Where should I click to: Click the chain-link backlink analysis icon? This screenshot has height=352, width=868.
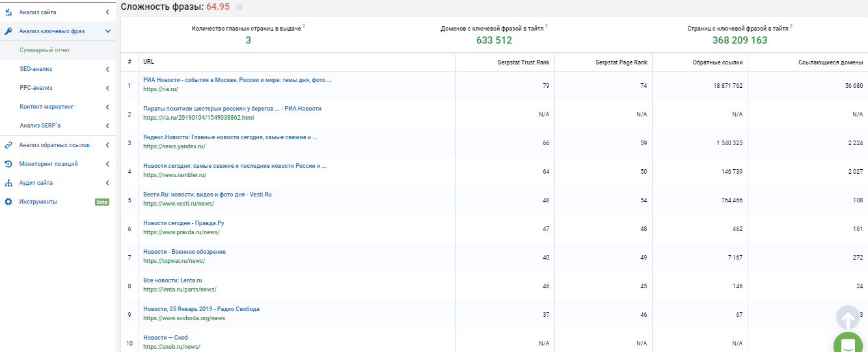pyautogui.click(x=8, y=145)
